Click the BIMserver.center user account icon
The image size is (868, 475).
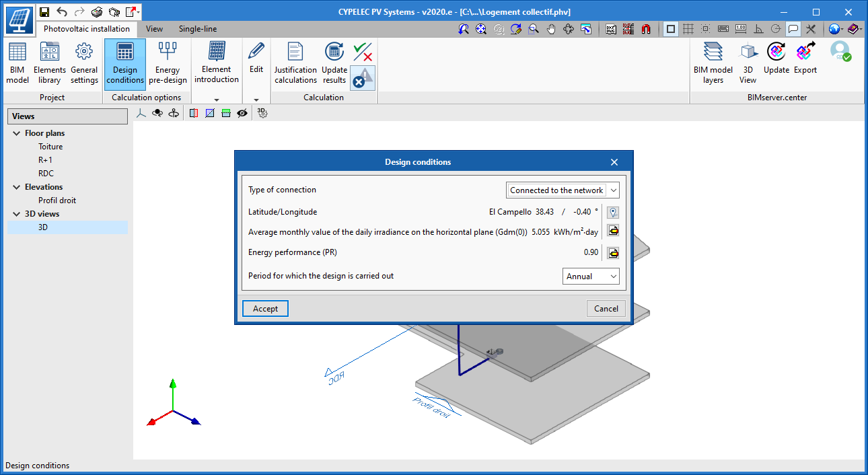(x=840, y=52)
